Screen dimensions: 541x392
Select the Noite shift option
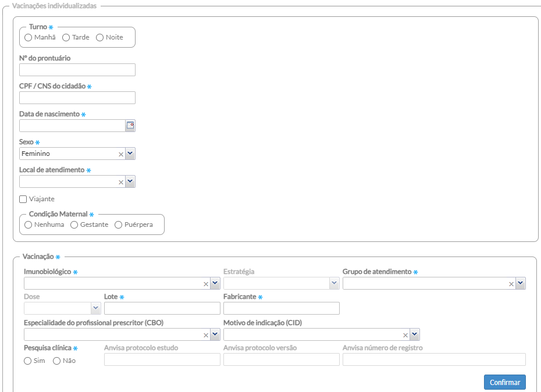coord(100,37)
